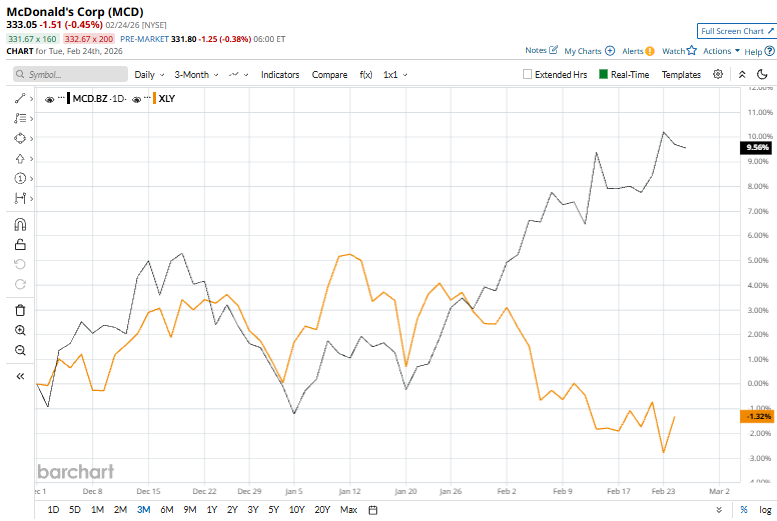Collapse the chart header panel

tap(742, 74)
